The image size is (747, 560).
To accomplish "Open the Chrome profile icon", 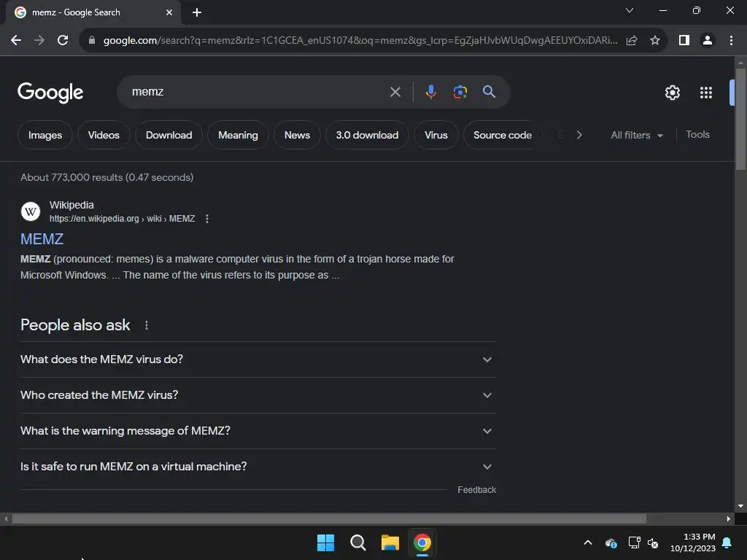I will pos(708,41).
